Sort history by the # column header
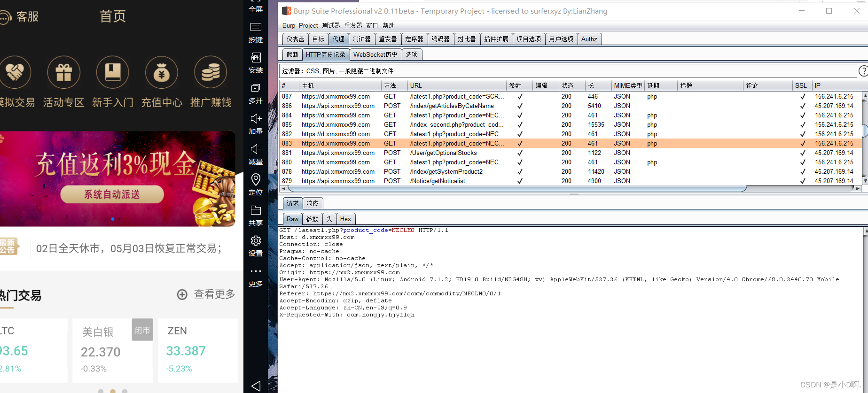This screenshot has width=868, height=393. [x=289, y=85]
